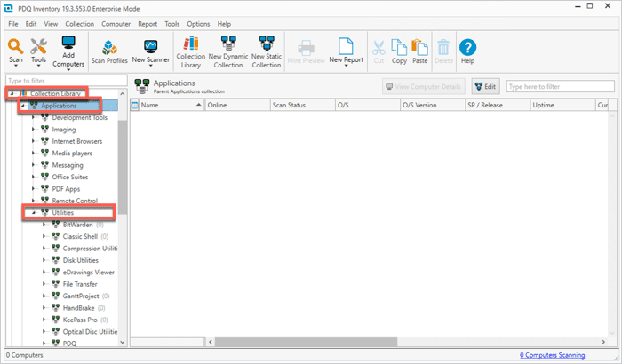622x364 pixels.
Task: Expand the Internet Browsers node
Action: (x=34, y=141)
